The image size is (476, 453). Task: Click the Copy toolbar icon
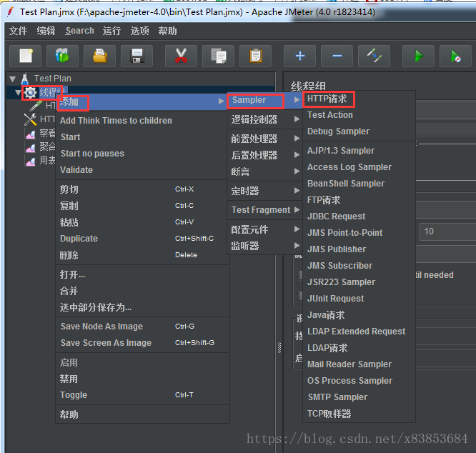(218, 56)
